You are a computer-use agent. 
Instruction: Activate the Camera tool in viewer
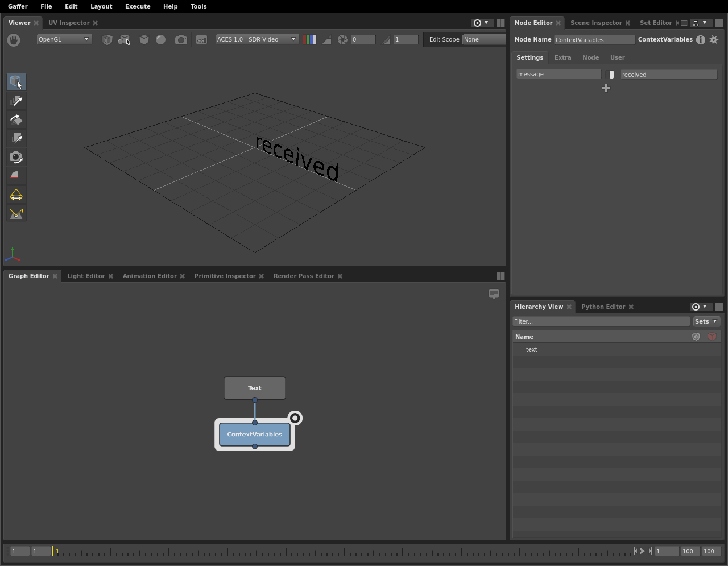pos(16,157)
